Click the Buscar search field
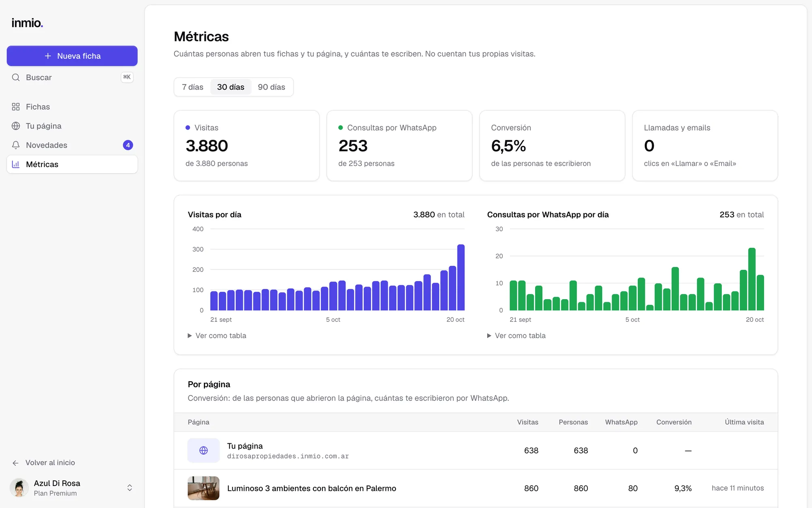Image resolution: width=812 pixels, height=508 pixels. point(72,77)
